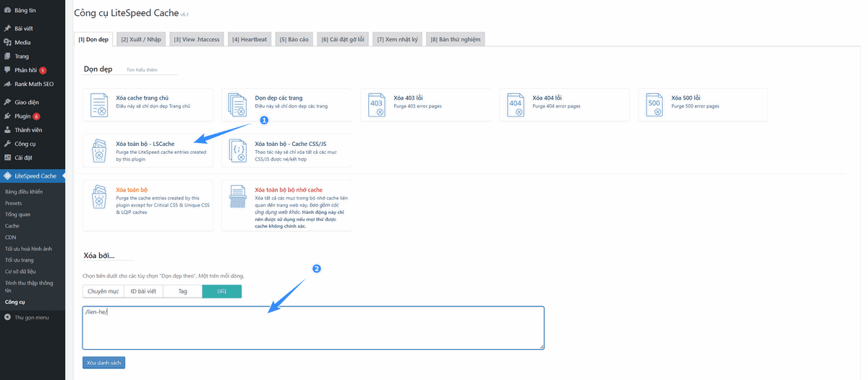Open Bảng điều khiển submenu item

(24, 192)
